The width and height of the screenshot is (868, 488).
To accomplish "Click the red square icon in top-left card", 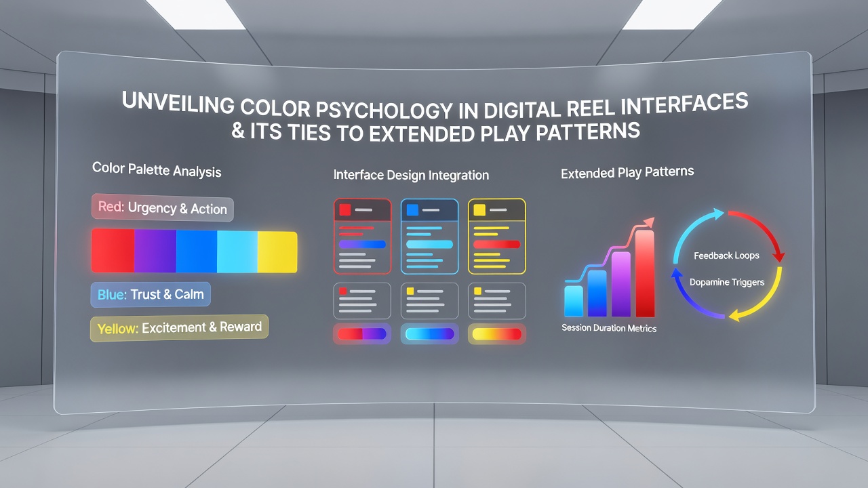I will click(x=345, y=210).
